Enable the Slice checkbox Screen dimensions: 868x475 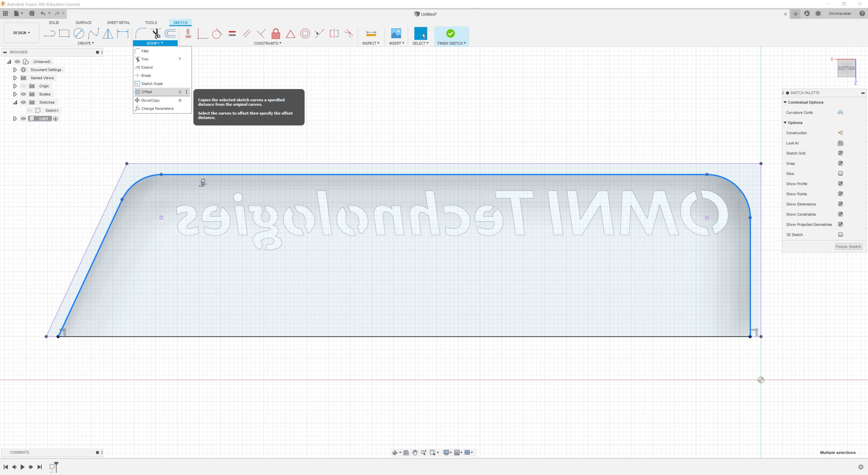[841, 174]
